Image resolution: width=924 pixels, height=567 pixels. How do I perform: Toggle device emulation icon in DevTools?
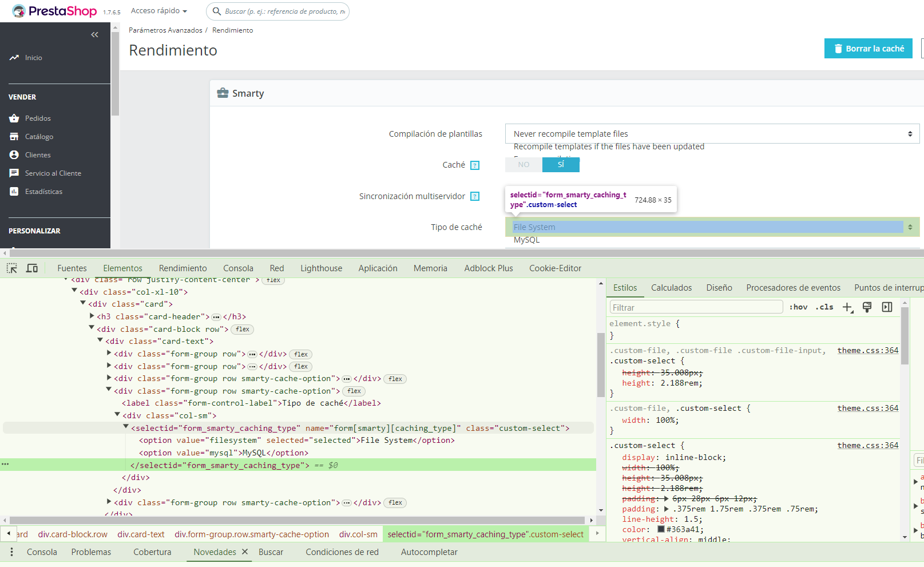pos(32,268)
